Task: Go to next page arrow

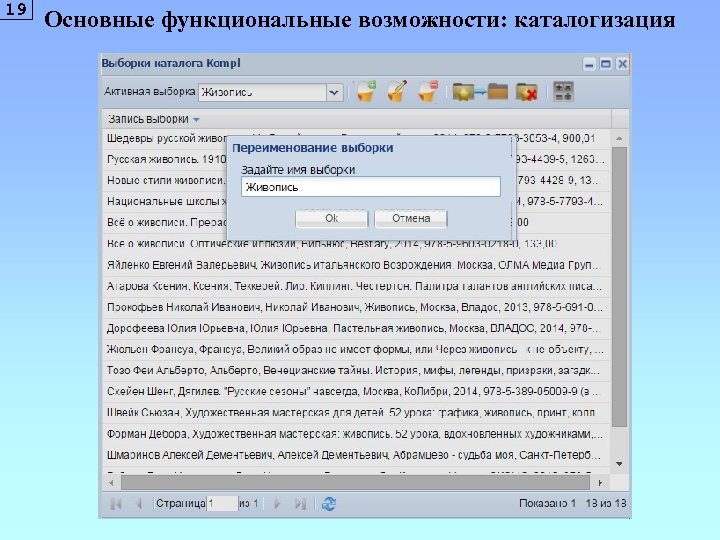Action: [x=277, y=504]
